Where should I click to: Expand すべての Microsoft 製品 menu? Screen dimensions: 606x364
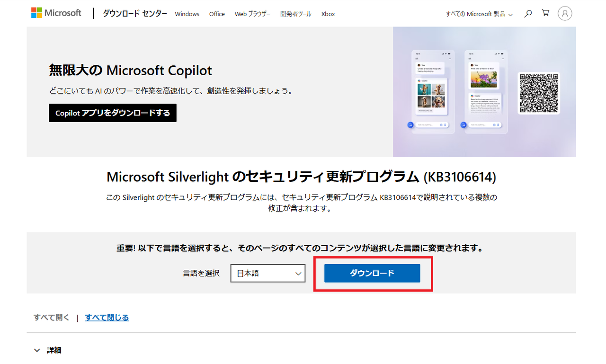tap(478, 14)
